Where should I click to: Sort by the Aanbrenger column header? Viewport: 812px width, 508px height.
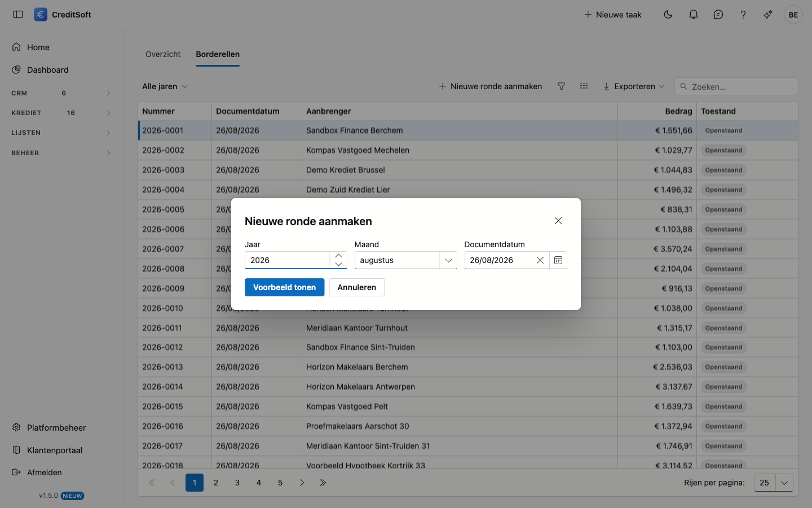460,111
